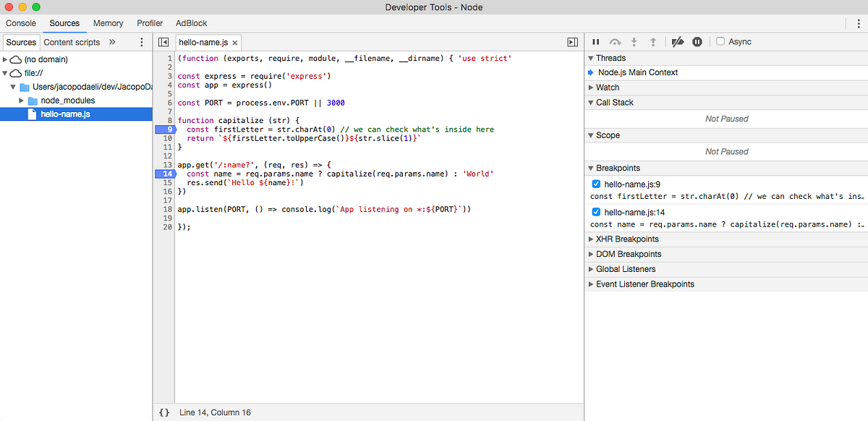Click breakpoint code 'const name = req.params' in list
The width and height of the screenshot is (868, 421).
pos(727,224)
